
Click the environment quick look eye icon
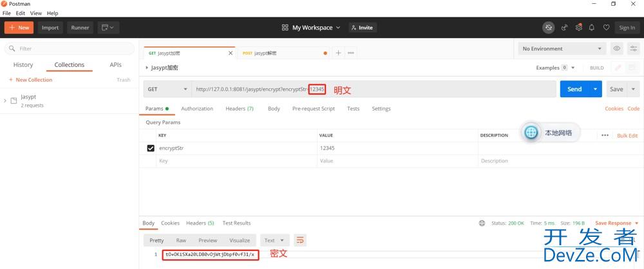(616, 48)
